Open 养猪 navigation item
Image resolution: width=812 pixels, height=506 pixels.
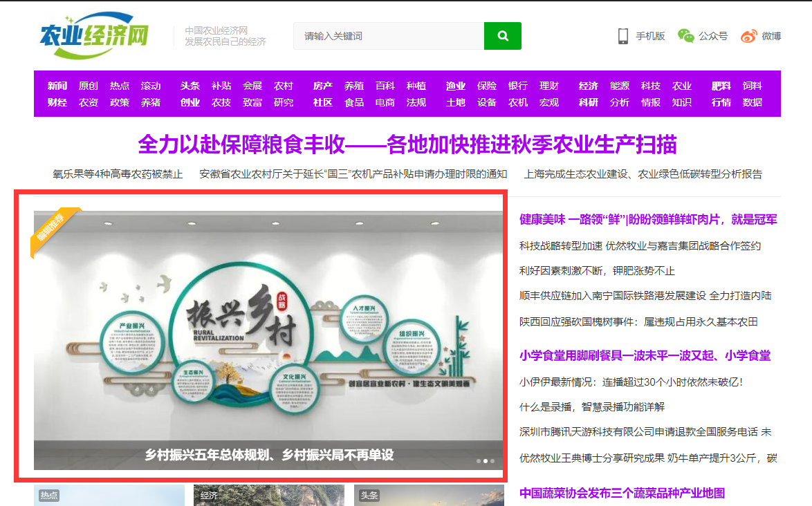point(151,102)
